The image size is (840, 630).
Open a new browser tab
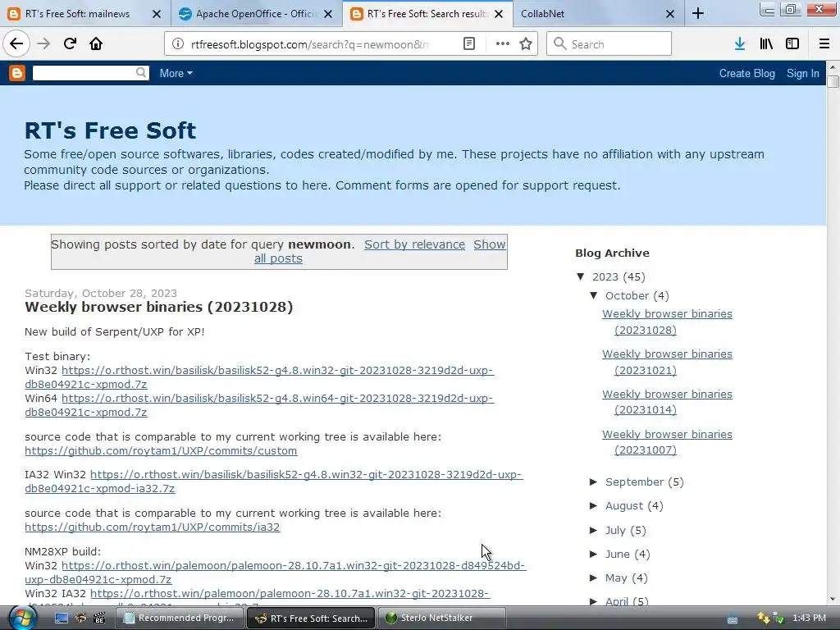click(x=698, y=13)
